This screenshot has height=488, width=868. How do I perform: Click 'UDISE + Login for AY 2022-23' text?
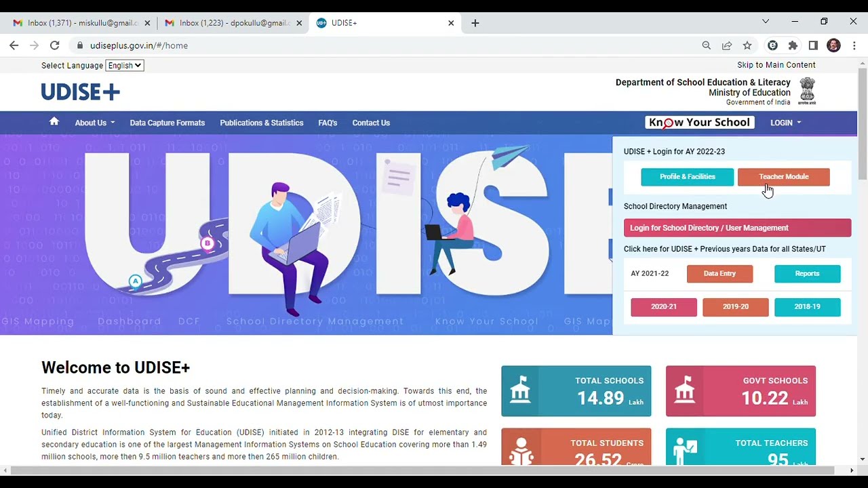[x=674, y=152]
